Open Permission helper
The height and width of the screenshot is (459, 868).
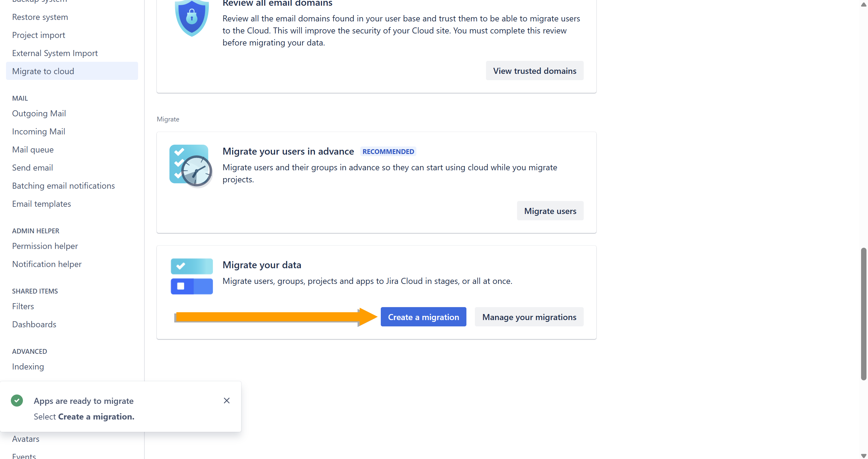[45, 246]
